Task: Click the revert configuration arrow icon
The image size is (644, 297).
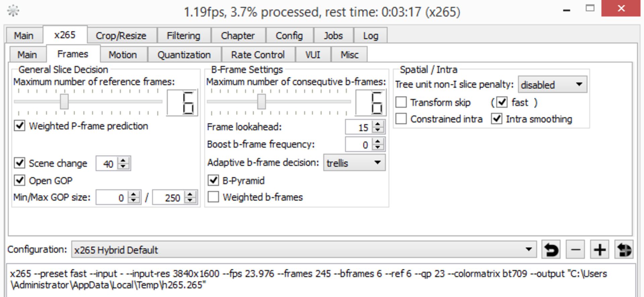Action: pyautogui.click(x=550, y=250)
